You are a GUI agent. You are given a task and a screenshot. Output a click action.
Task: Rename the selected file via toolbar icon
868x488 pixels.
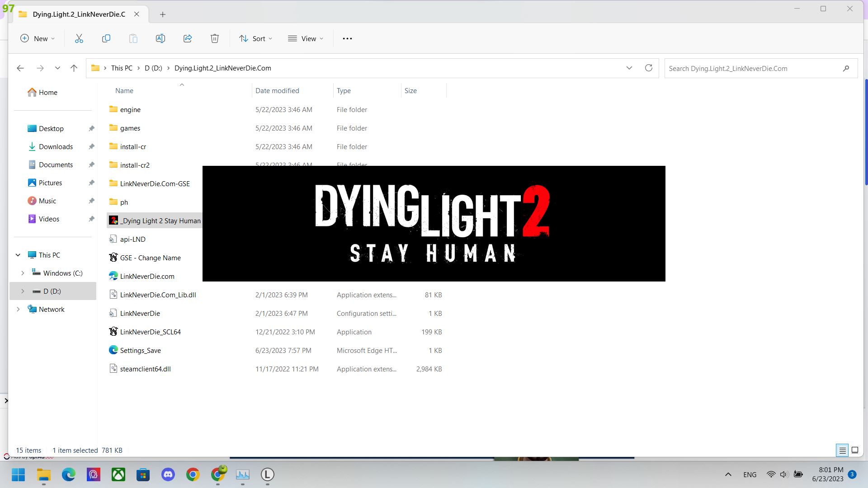coord(160,38)
